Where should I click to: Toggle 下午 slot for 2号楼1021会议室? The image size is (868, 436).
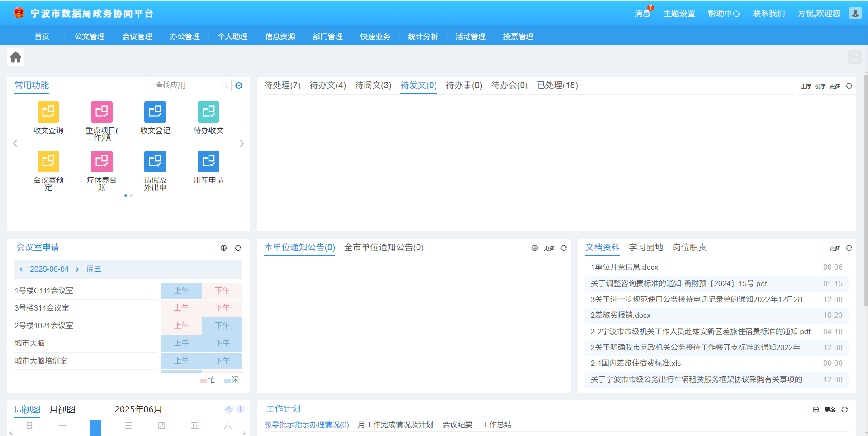(x=222, y=326)
